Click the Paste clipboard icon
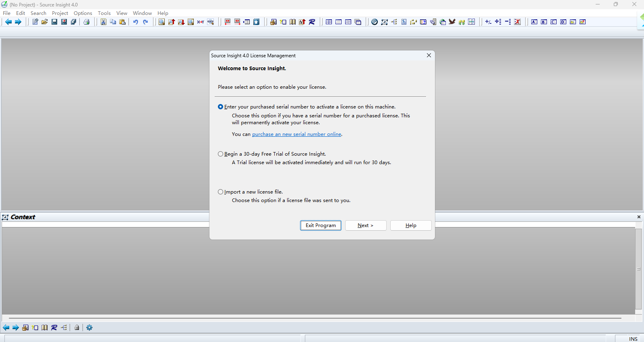The width and height of the screenshot is (644, 342). point(123,22)
